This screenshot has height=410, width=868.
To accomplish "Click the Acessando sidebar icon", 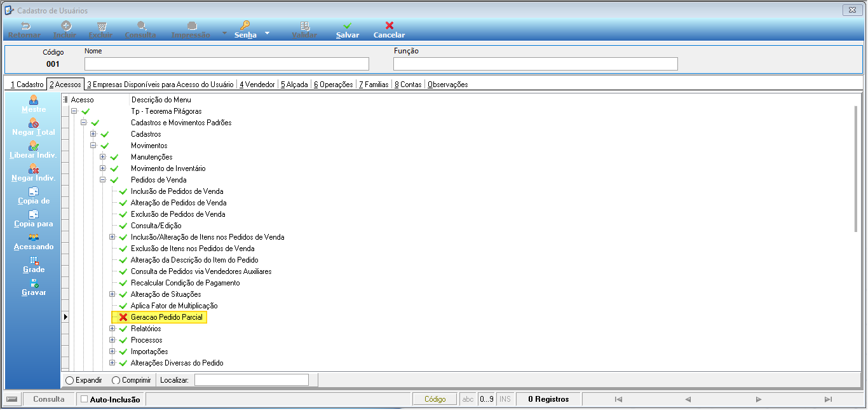I will 34,237.
